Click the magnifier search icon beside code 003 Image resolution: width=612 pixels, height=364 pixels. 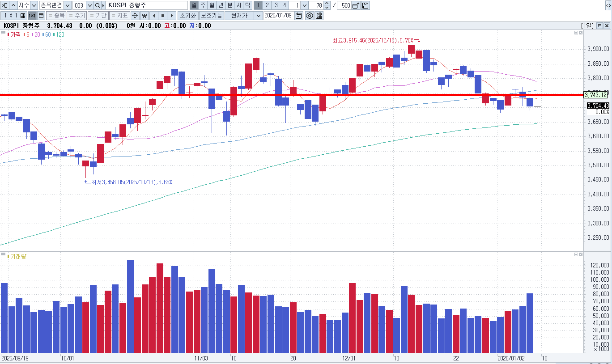pyautogui.click(x=97, y=5)
